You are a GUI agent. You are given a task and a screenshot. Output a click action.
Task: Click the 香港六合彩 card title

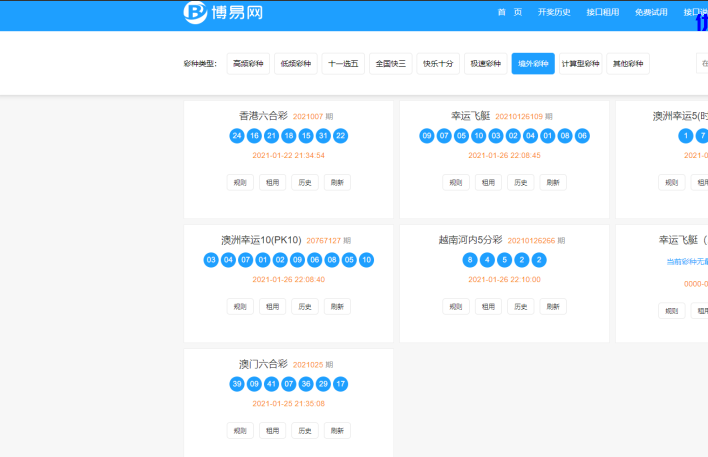point(263,116)
